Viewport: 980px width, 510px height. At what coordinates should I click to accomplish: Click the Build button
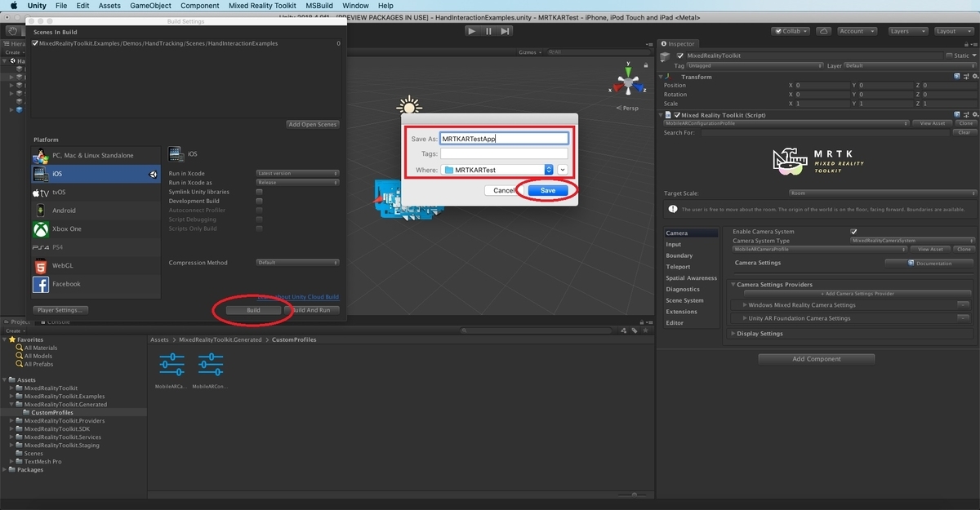click(x=253, y=310)
